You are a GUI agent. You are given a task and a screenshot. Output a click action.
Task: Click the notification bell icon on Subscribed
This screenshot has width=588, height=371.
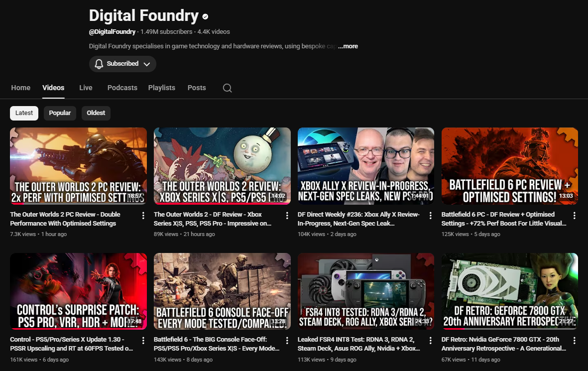(99, 64)
